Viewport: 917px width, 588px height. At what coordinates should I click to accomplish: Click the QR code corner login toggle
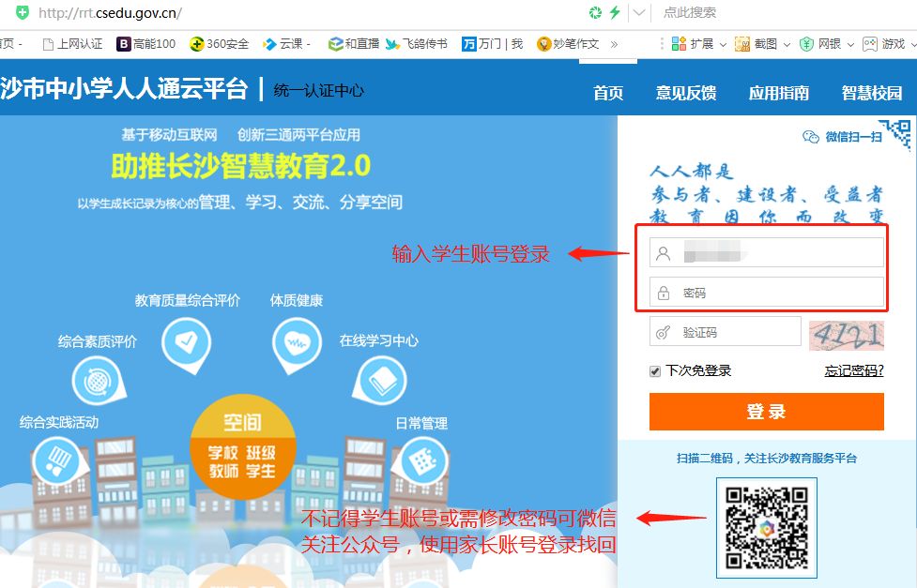pos(897,132)
